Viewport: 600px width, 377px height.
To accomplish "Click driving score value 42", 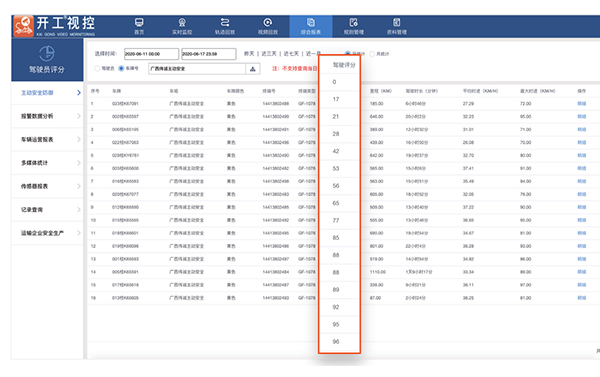I will click(x=336, y=151).
